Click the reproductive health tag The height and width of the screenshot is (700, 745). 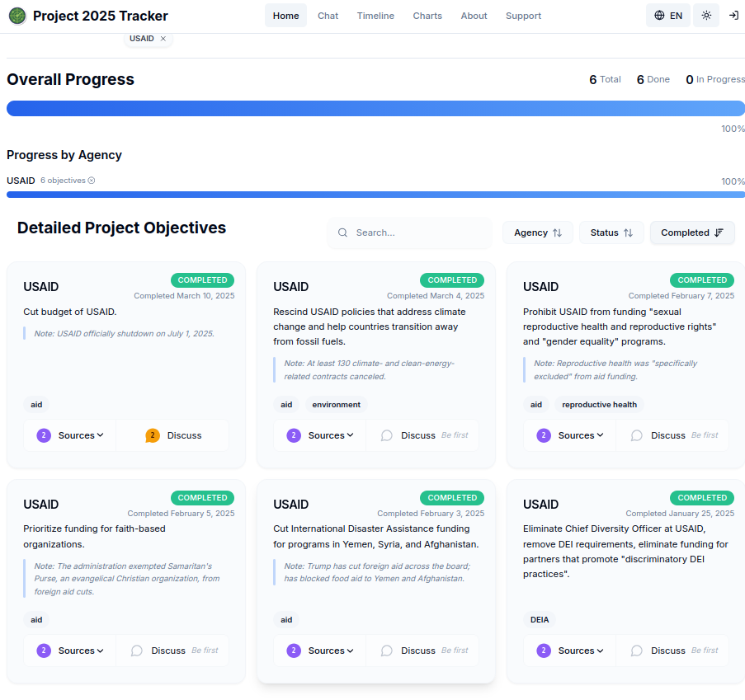[599, 405]
